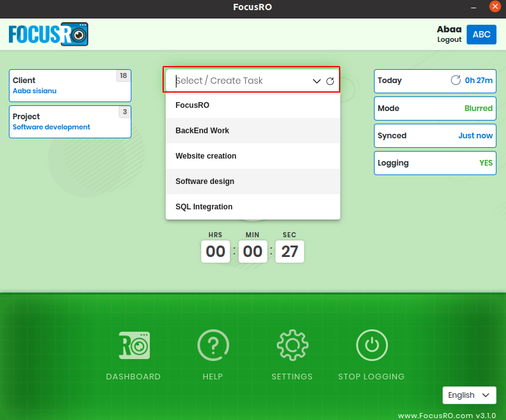Refresh the task list icon

330,81
